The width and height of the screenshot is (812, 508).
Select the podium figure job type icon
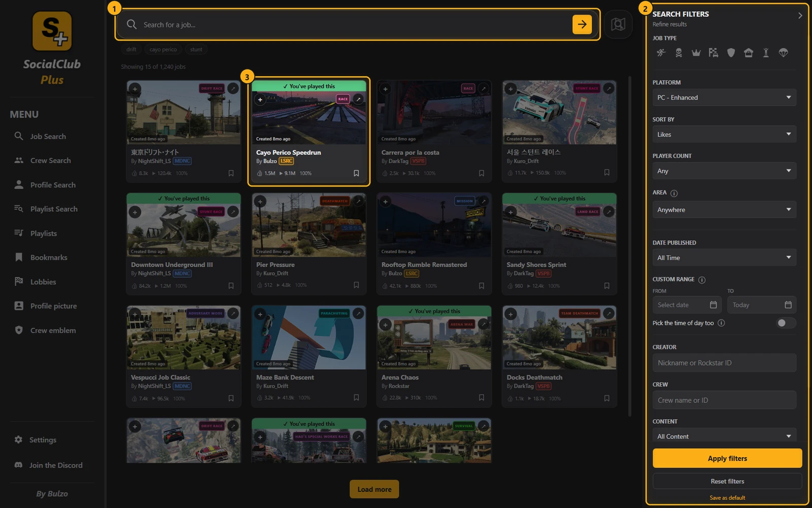(x=766, y=52)
